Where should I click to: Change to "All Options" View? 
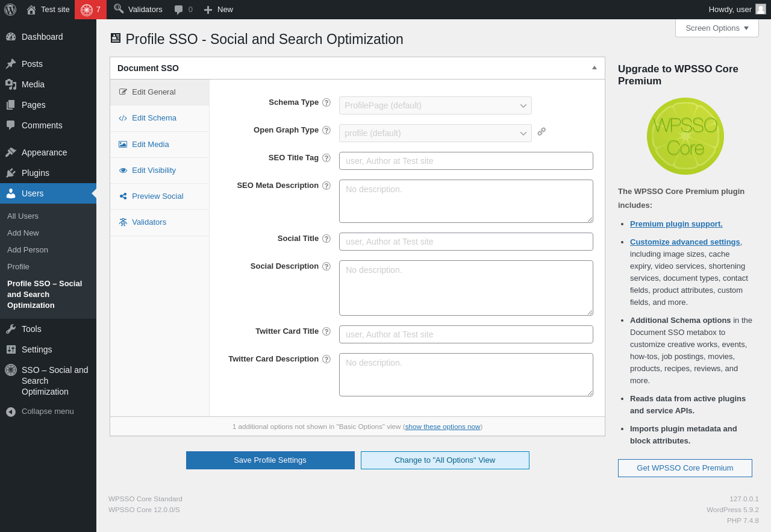coord(445,460)
